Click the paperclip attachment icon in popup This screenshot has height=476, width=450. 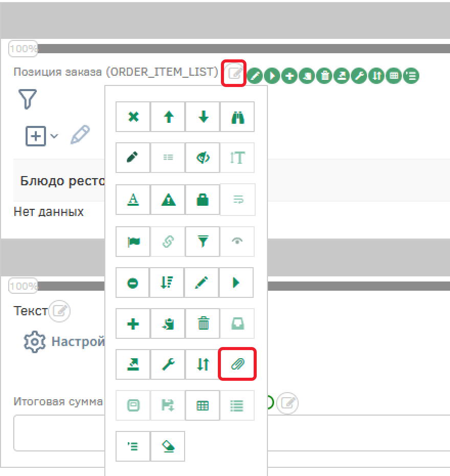click(237, 364)
